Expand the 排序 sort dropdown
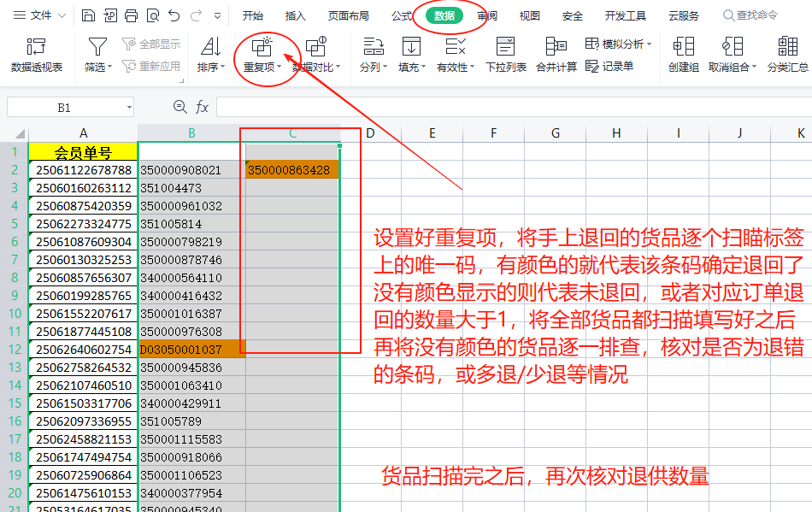The image size is (812, 512). 223,67
